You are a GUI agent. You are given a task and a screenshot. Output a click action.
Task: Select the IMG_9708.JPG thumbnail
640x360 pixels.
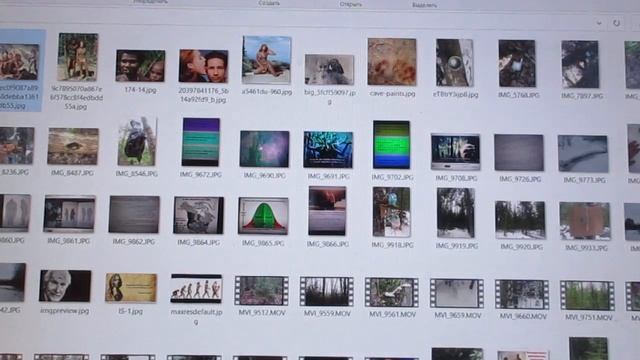point(456,152)
